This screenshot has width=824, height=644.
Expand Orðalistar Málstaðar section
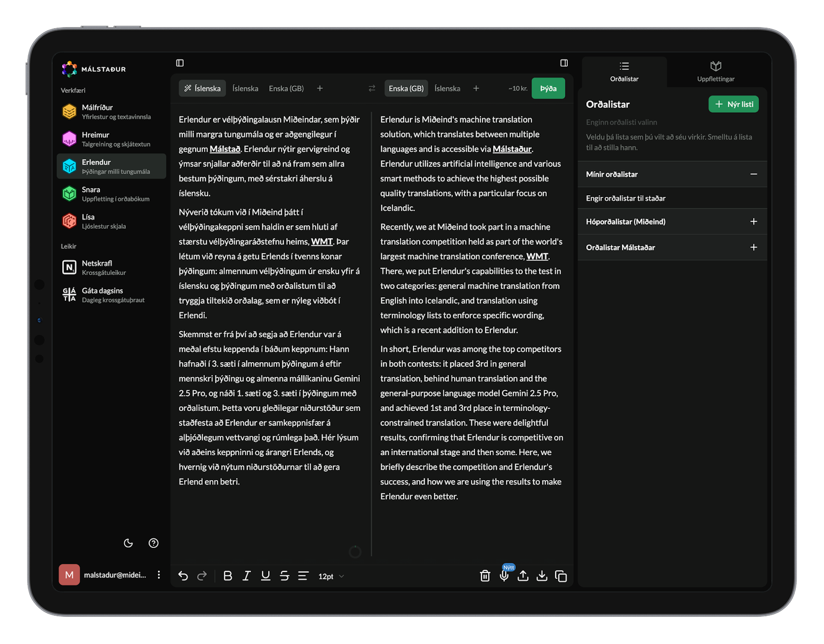(673, 247)
